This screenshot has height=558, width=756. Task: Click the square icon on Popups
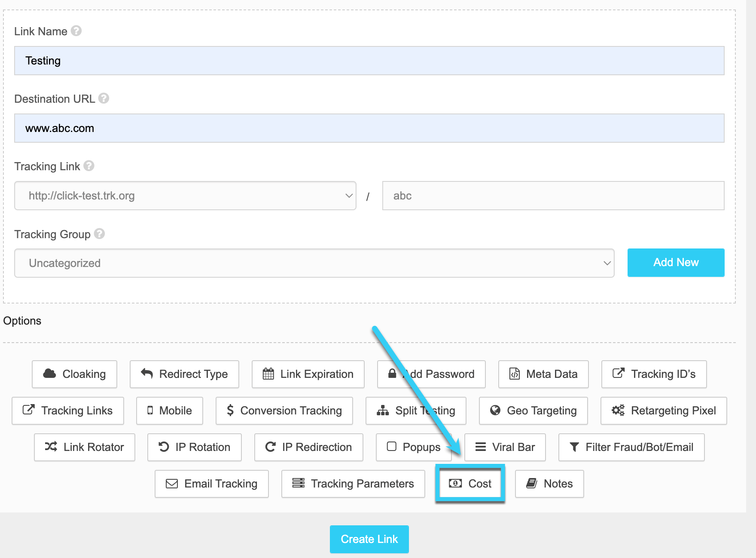(x=392, y=446)
